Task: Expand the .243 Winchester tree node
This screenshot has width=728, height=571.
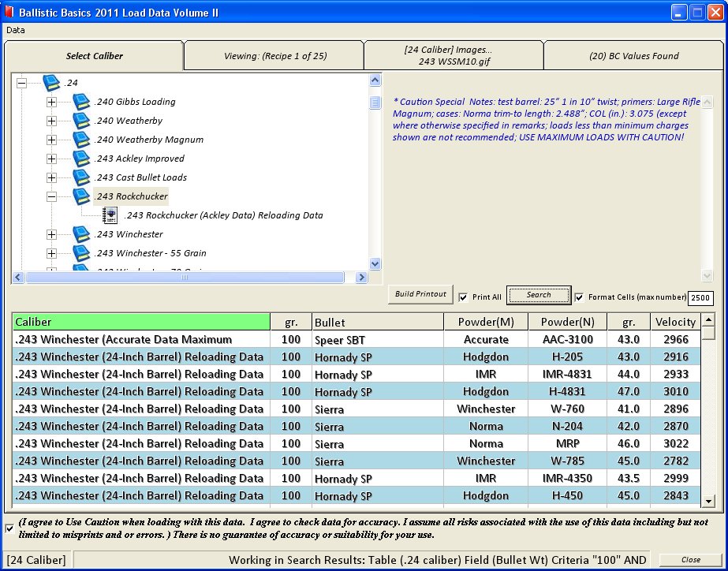Action: (x=51, y=234)
